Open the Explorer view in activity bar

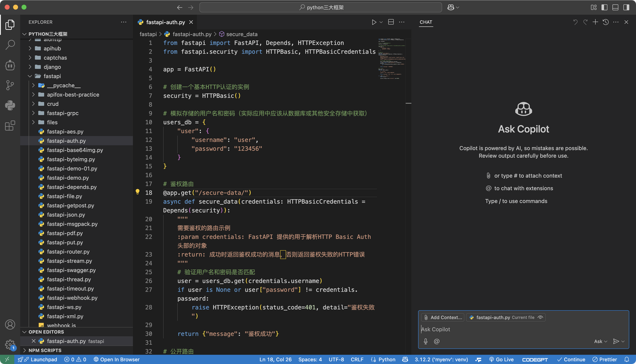[x=10, y=24]
